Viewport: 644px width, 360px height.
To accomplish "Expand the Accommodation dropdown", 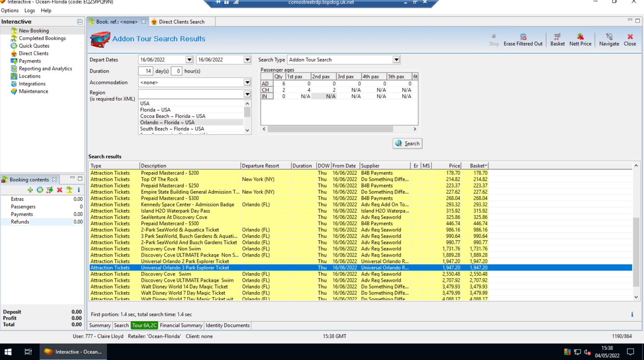I will pyautogui.click(x=247, y=83).
